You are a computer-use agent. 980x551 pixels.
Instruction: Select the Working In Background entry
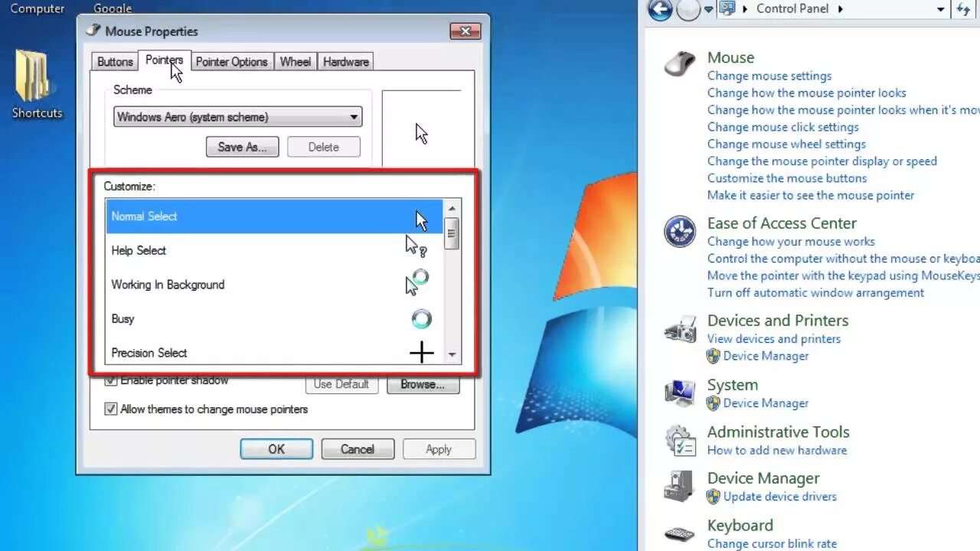tap(274, 285)
